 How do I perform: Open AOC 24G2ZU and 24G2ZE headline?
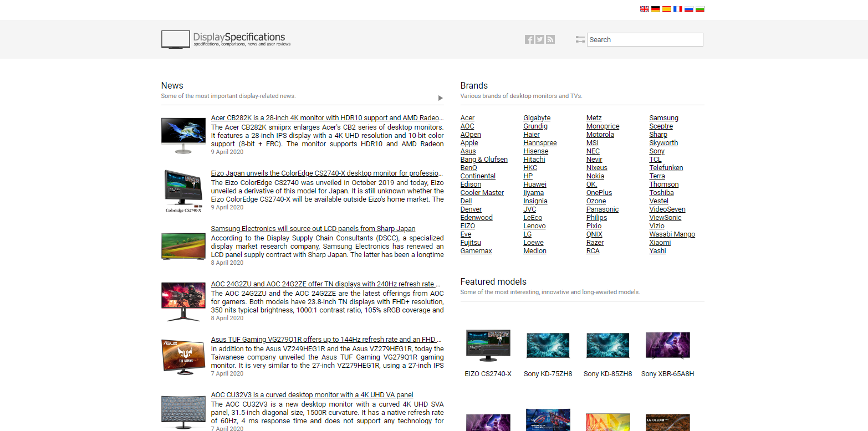tap(326, 284)
